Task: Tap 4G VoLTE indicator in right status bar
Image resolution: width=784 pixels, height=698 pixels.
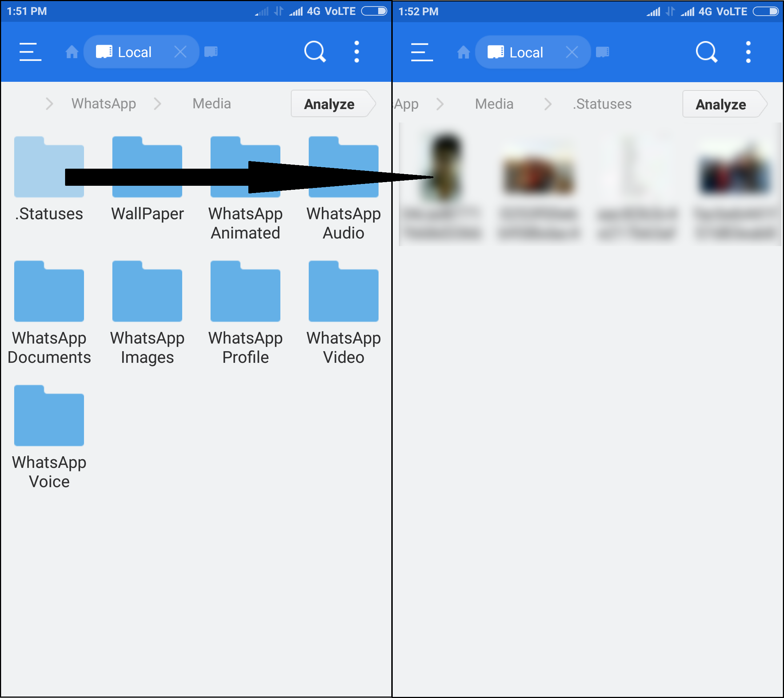Action: click(x=722, y=12)
